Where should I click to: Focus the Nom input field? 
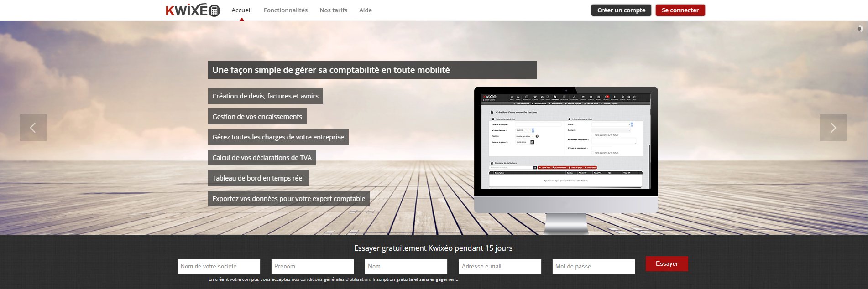point(406,266)
